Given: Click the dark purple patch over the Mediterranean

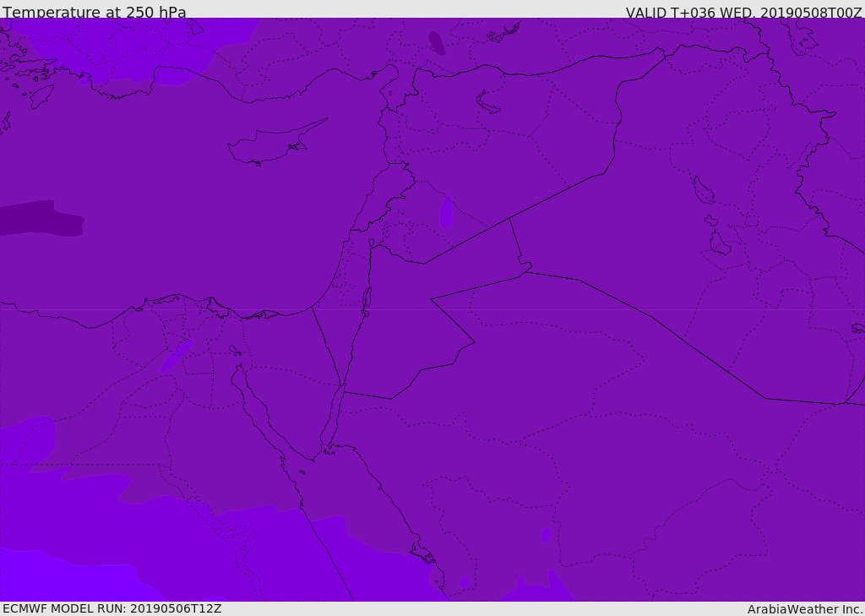Looking at the screenshot, I should pos(42,219).
